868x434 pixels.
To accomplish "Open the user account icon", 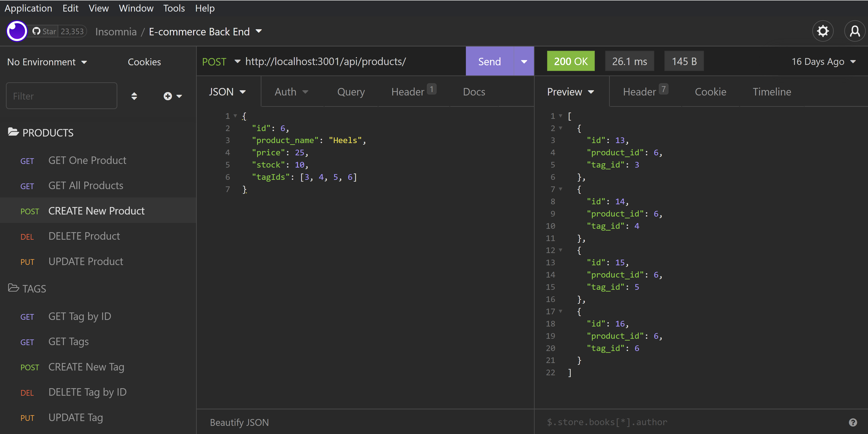I will pos(855,31).
